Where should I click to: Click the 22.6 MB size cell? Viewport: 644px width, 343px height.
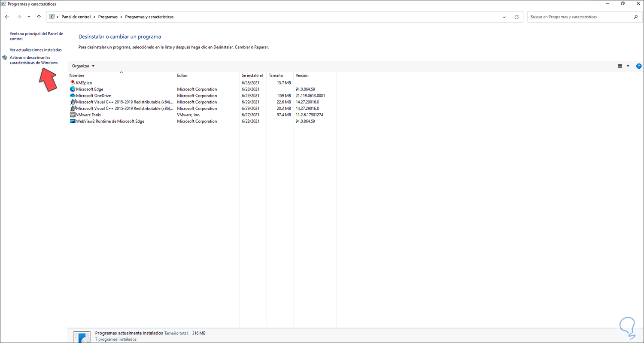(x=284, y=102)
